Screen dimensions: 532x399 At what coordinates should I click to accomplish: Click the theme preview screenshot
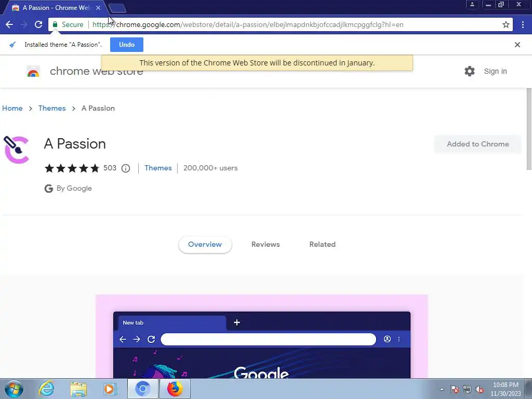pyautogui.click(x=262, y=337)
